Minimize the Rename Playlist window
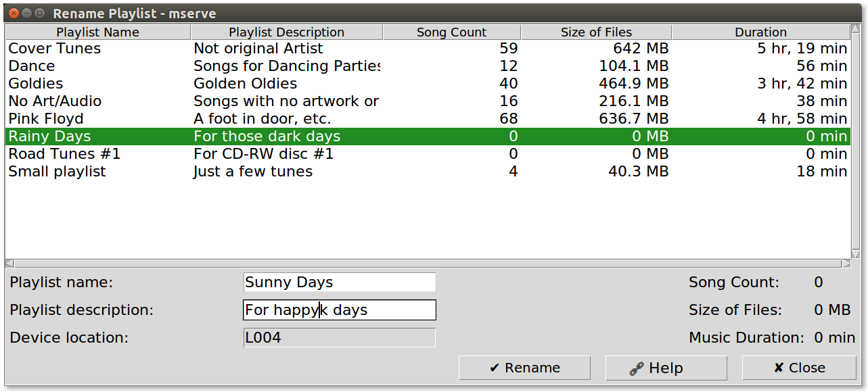868x392 pixels. point(26,13)
